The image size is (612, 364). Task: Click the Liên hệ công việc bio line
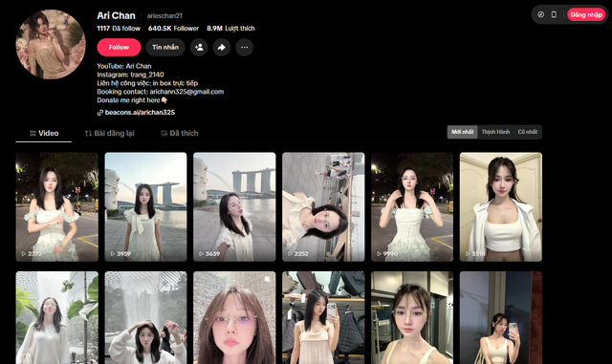pyautogui.click(x=147, y=83)
